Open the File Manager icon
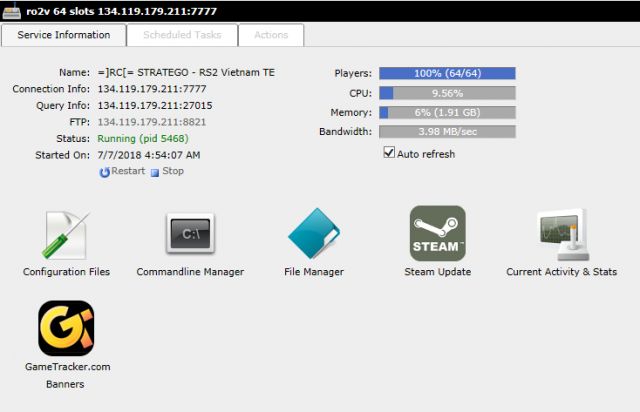The width and height of the screenshot is (640, 412). click(x=314, y=236)
